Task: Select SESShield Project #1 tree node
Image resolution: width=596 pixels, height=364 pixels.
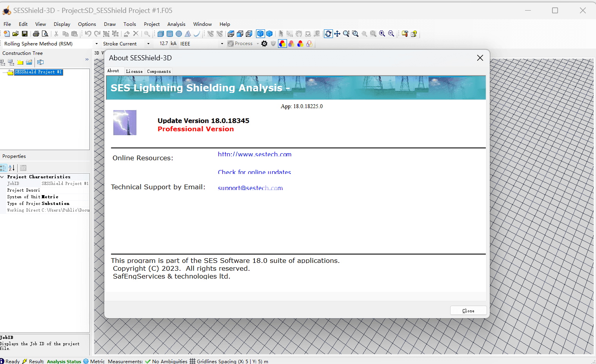Action: pos(38,72)
